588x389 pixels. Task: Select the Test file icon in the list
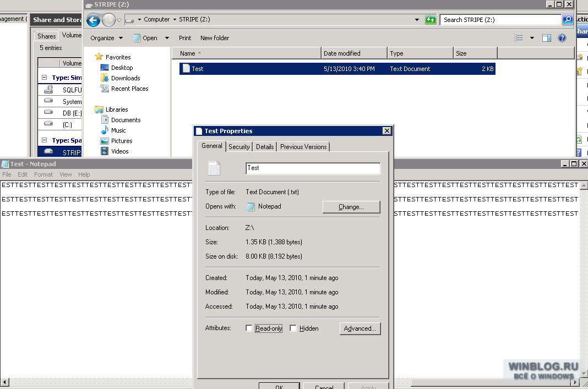(x=186, y=68)
